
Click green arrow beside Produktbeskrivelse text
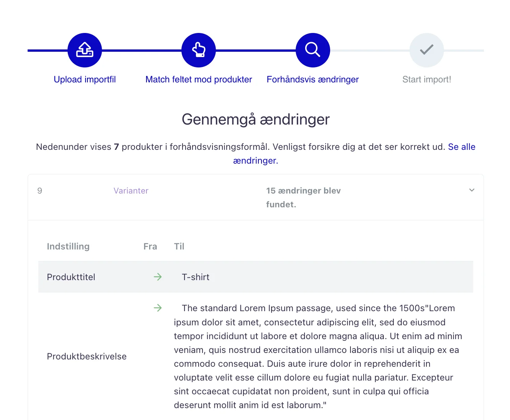point(158,308)
